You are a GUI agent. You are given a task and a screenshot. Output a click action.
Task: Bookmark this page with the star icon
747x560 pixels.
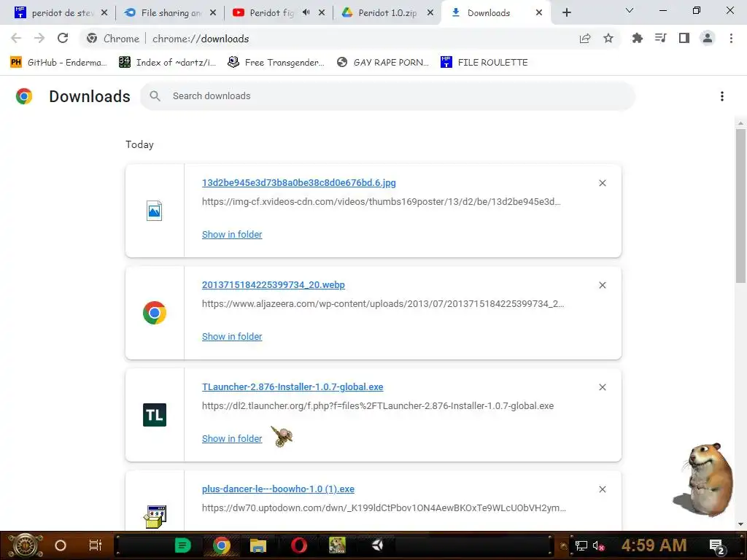tap(608, 38)
